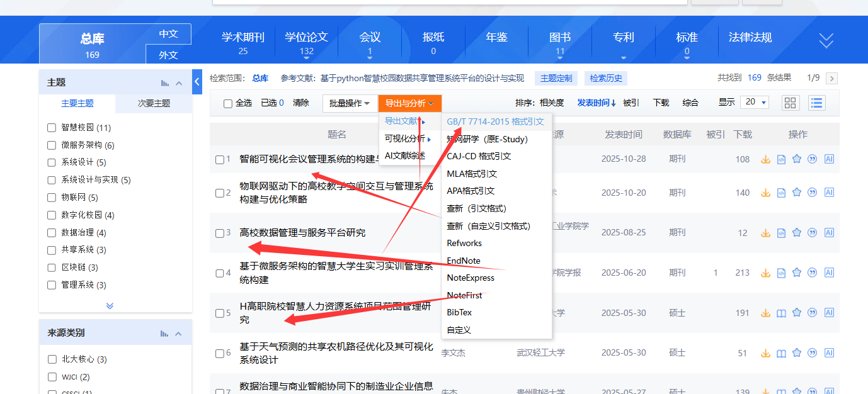Viewport: 868px width, 394px height.
Task: Switch to 次要主题 tab
Action: [154, 103]
